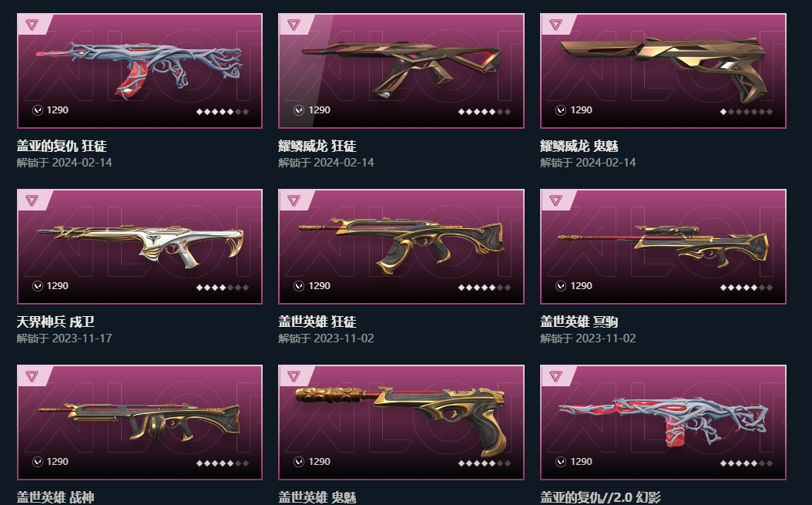The width and height of the screenshot is (812, 505).
Task: Click tier triangle icon on 耀鳞威龙 鬼魅 card
Action: tap(555, 25)
